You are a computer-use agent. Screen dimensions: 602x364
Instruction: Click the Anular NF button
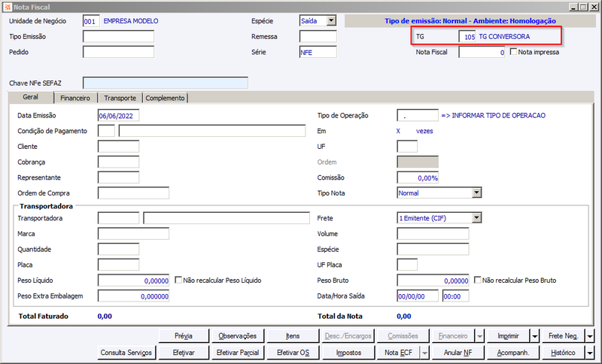point(458,353)
